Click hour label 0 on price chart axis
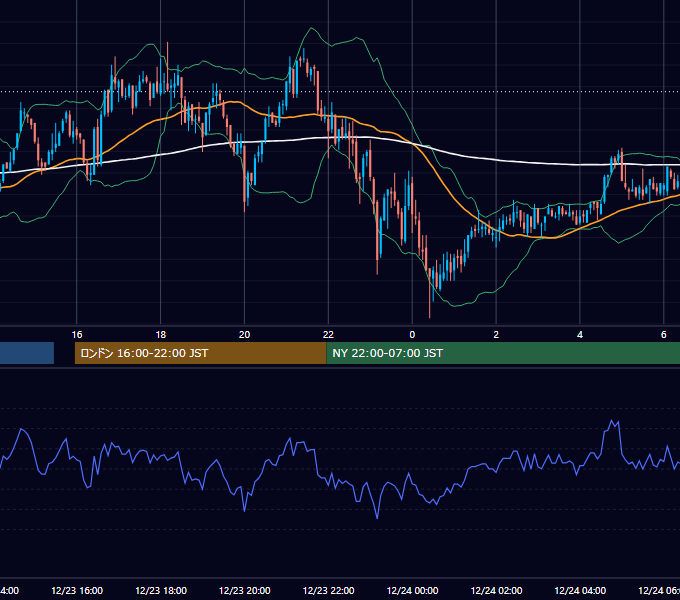 [x=412, y=335]
